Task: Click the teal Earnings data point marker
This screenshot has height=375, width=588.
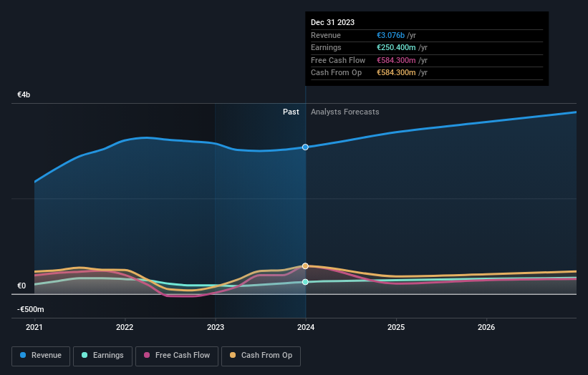Action: [x=305, y=282]
